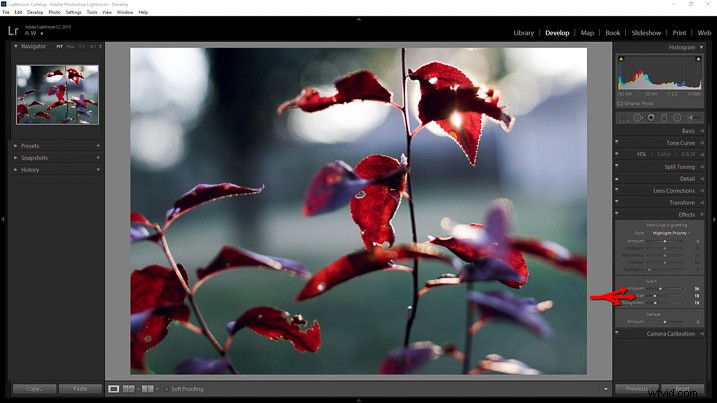Switch to Loupe view icon in toolbar
This screenshot has width=717, height=403.
(113, 389)
